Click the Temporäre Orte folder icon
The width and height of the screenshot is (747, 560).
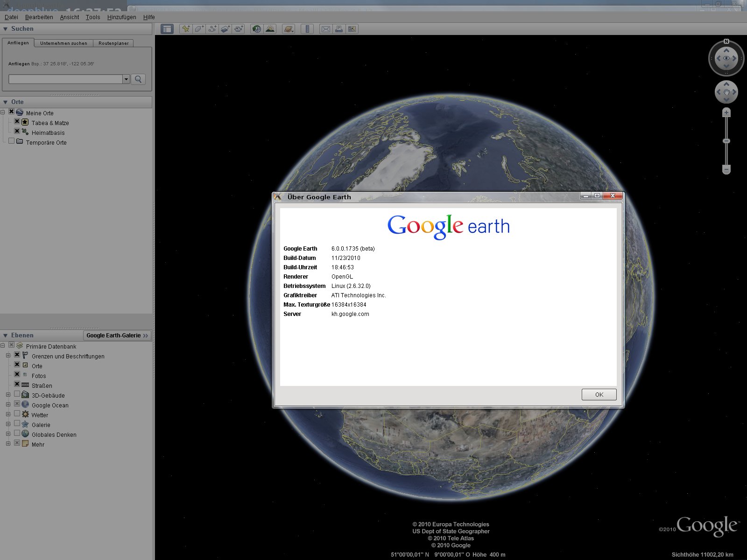tap(20, 141)
